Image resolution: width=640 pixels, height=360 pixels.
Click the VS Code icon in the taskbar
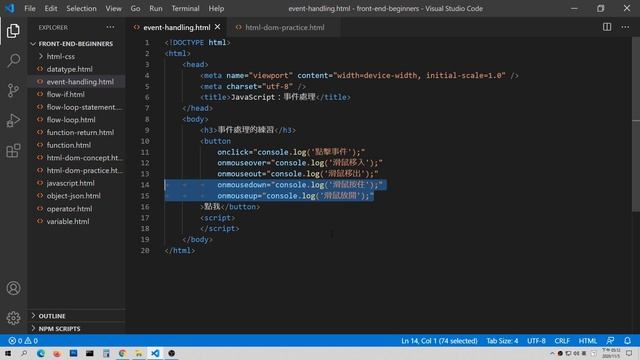click(155, 353)
